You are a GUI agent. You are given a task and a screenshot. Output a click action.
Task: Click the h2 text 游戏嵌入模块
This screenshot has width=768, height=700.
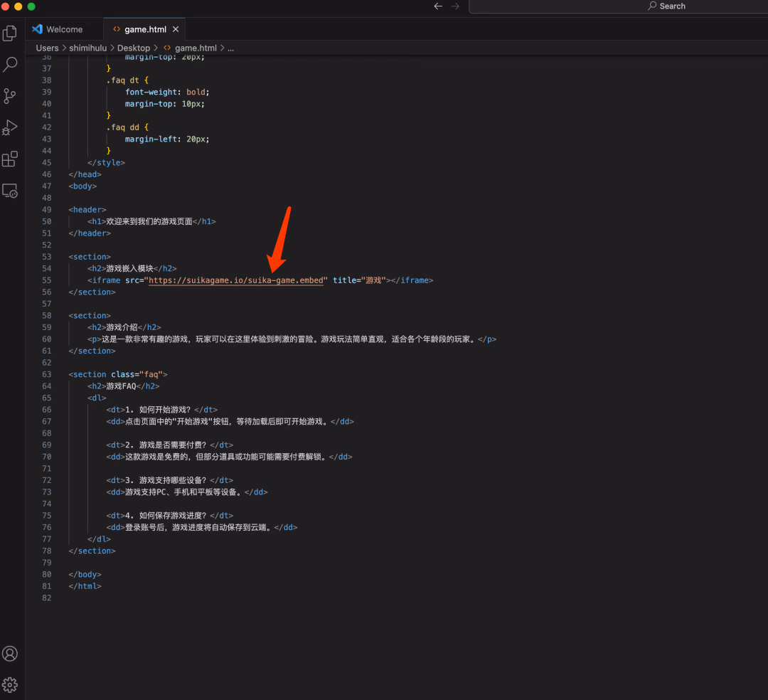pos(129,268)
